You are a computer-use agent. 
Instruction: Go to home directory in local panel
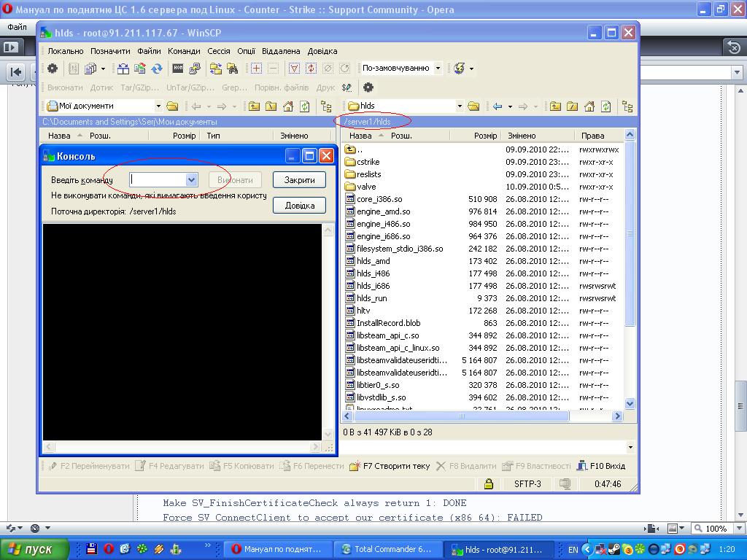[x=287, y=106]
